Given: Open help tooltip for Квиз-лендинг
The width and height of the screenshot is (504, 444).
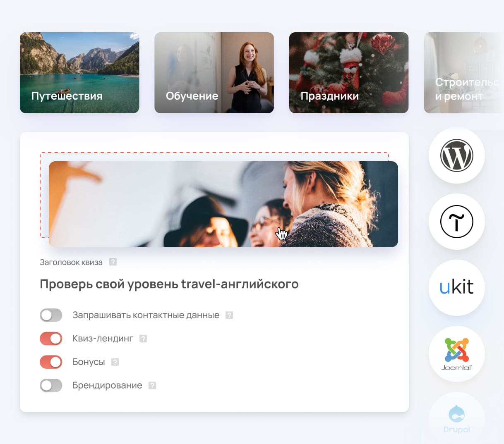Looking at the screenshot, I should (143, 339).
